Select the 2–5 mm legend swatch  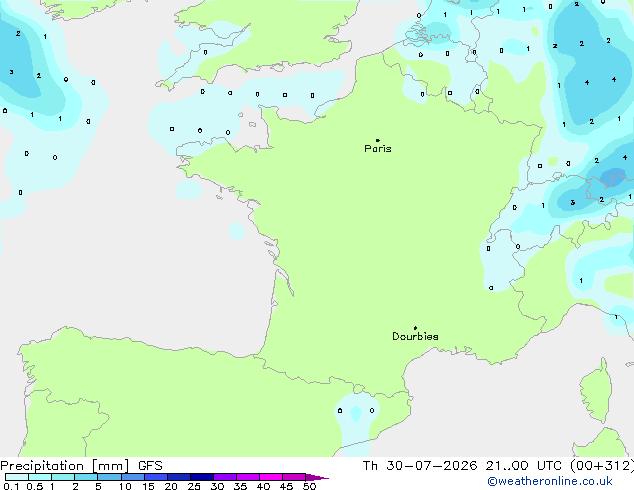point(86,477)
